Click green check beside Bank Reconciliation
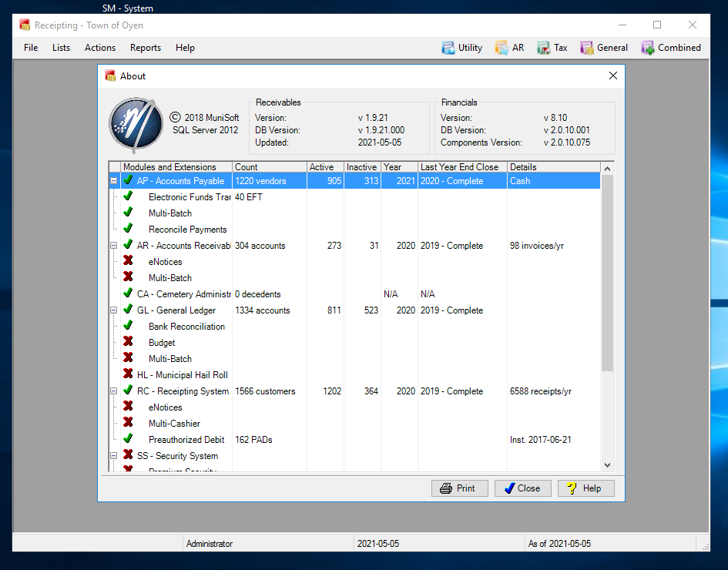 pyautogui.click(x=128, y=325)
